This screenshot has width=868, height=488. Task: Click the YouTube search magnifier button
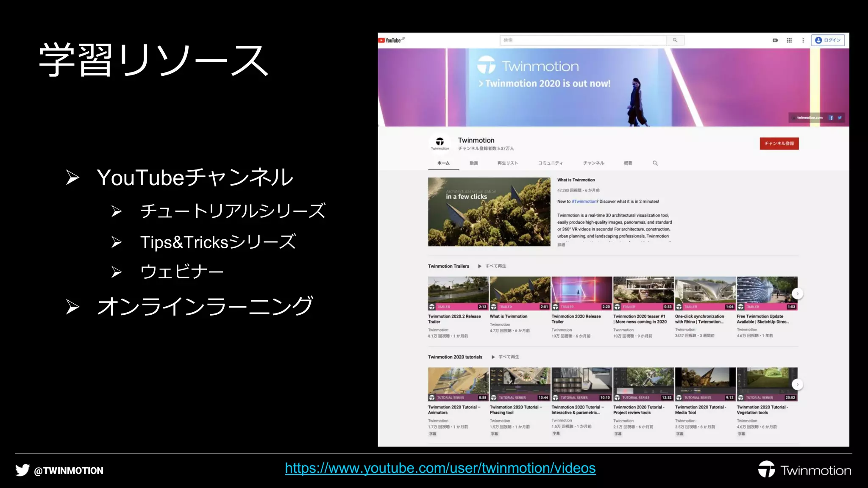click(675, 40)
